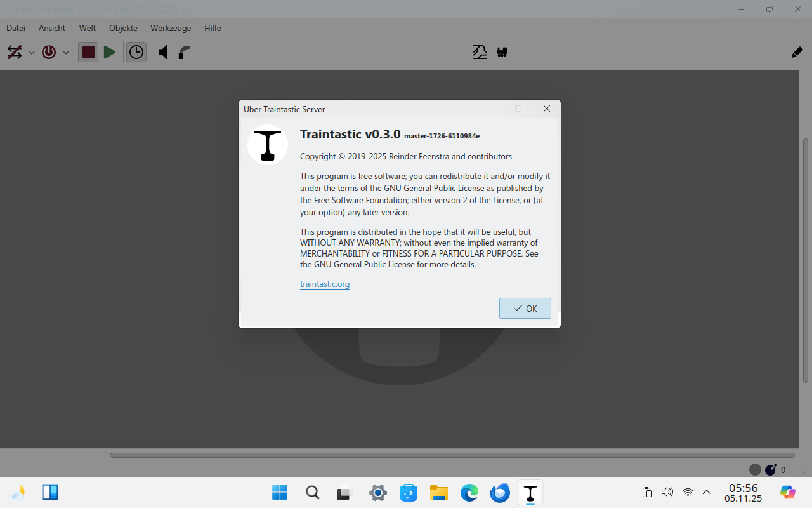Image resolution: width=812 pixels, height=508 pixels.
Task: Click OK in the about dialog
Action: (525, 309)
